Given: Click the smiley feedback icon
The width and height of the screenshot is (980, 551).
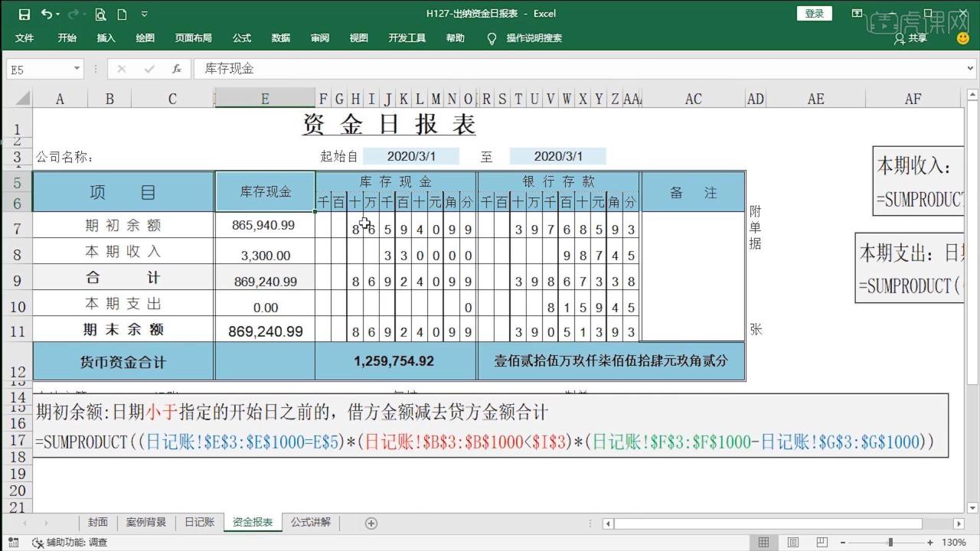Looking at the screenshot, I should [963, 37].
